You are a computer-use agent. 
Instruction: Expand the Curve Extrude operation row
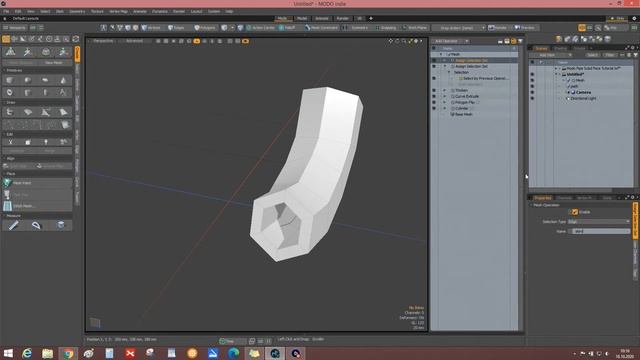[x=445, y=96]
